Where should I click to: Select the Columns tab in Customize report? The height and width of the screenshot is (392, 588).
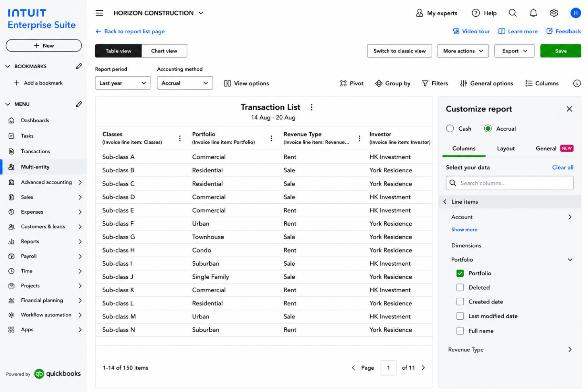click(x=464, y=149)
